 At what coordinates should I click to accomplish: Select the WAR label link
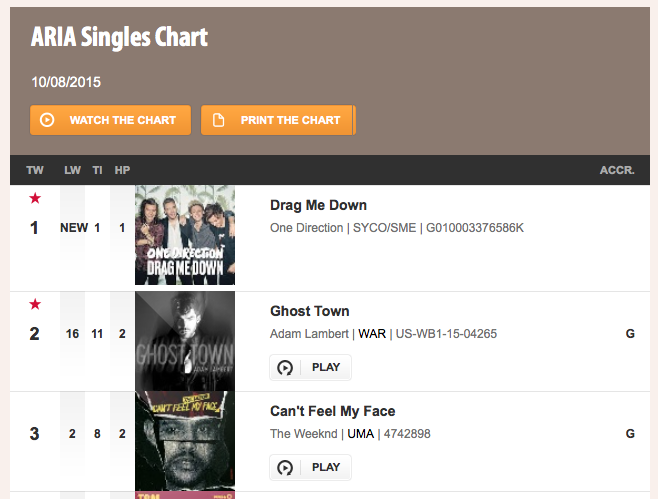pos(372,334)
